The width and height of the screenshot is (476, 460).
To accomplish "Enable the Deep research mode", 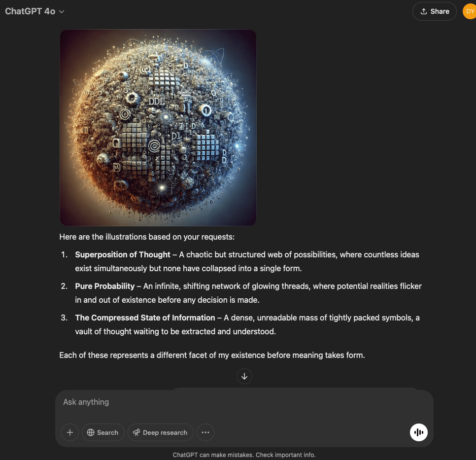I will click(x=160, y=432).
